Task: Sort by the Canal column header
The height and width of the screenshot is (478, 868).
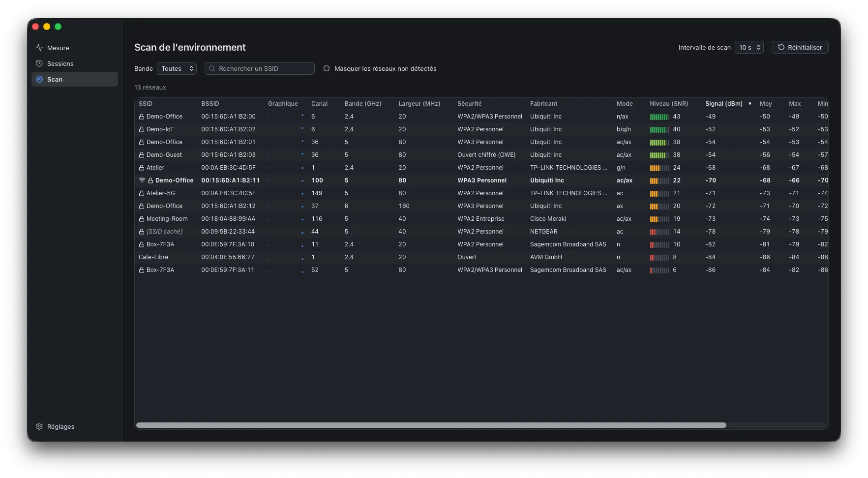Action: pyautogui.click(x=319, y=104)
